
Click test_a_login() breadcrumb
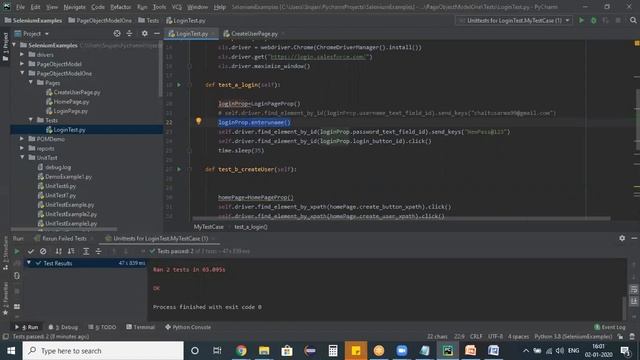pos(251,227)
